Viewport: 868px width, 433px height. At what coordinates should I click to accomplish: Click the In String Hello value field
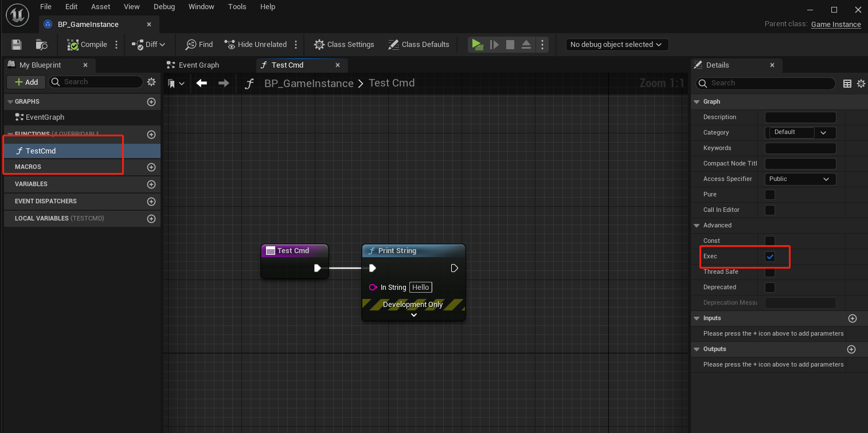[420, 288]
